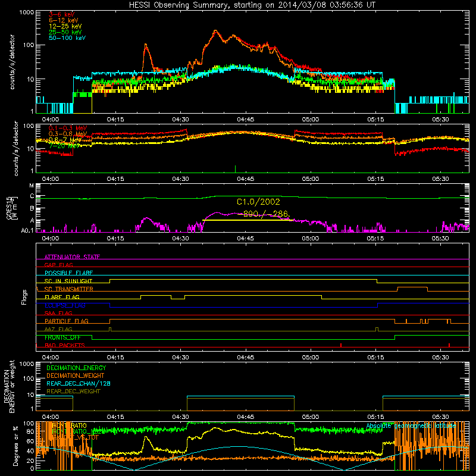Screen dimensions: 476x476
Task: Click the ATTENUATOR_STATE flag label
Action: coord(72,257)
